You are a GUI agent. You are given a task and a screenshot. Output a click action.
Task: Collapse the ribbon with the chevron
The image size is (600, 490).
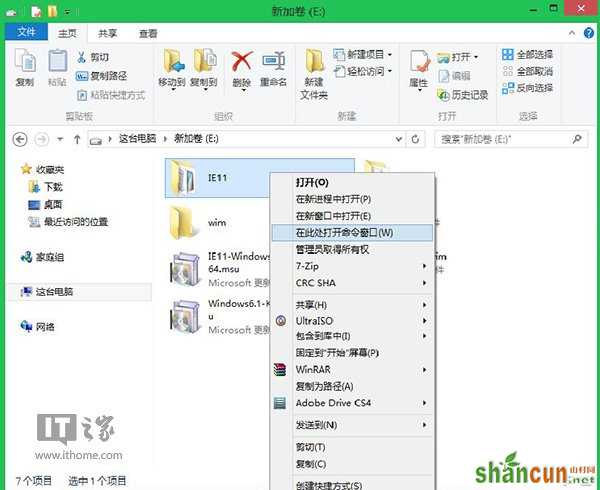572,33
